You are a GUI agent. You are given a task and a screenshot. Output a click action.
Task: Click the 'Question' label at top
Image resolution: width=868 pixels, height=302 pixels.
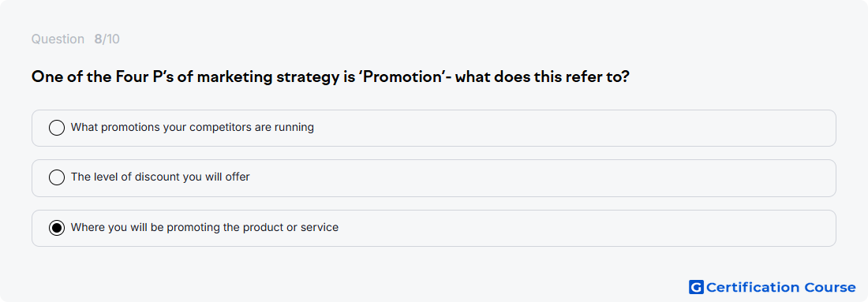point(58,39)
